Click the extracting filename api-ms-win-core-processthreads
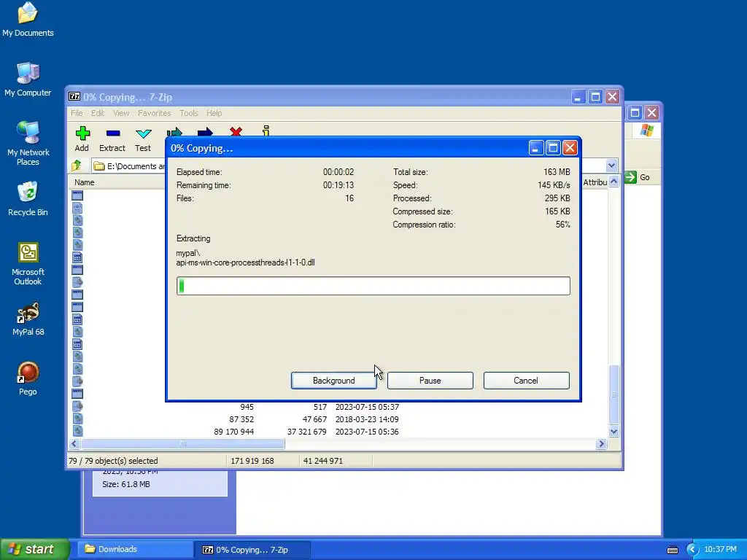This screenshot has height=560, width=747. click(245, 262)
